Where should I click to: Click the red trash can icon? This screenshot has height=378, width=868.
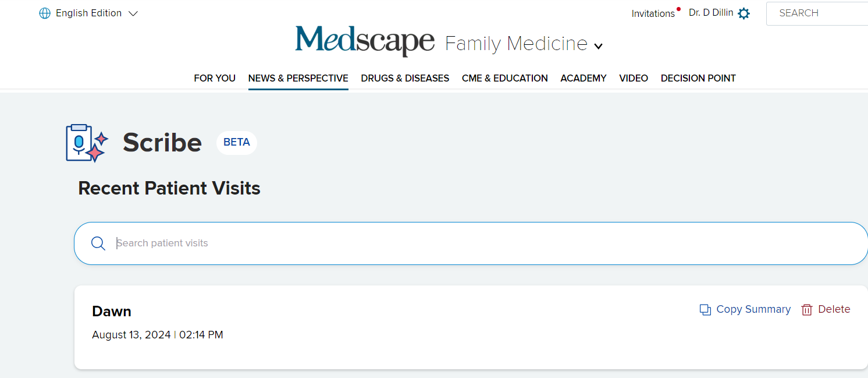(807, 310)
